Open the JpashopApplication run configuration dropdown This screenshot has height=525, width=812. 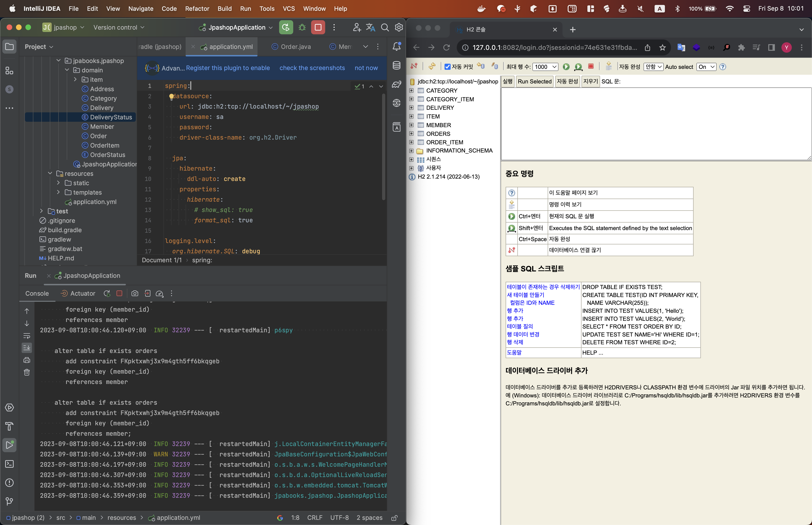click(236, 27)
